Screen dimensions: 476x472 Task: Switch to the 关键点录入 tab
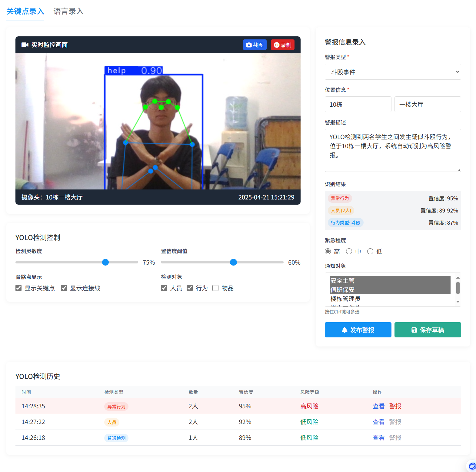point(25,11)
